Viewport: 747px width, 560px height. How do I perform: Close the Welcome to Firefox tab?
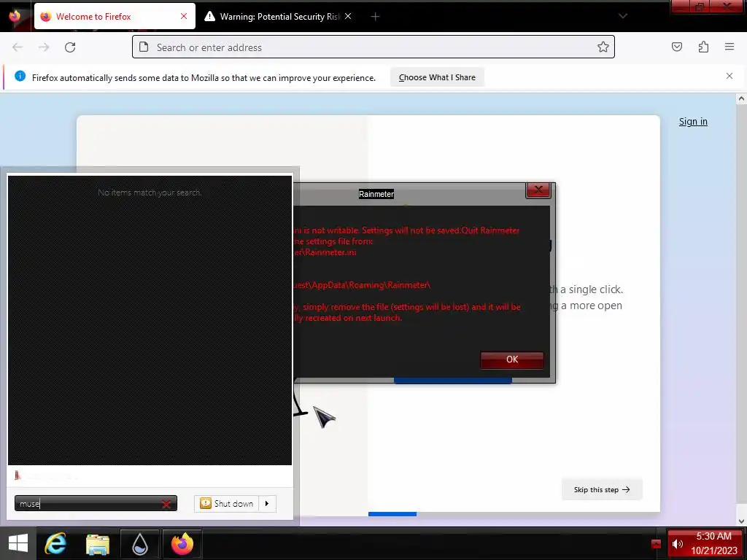pyautogui.click(x=184, y=16)
